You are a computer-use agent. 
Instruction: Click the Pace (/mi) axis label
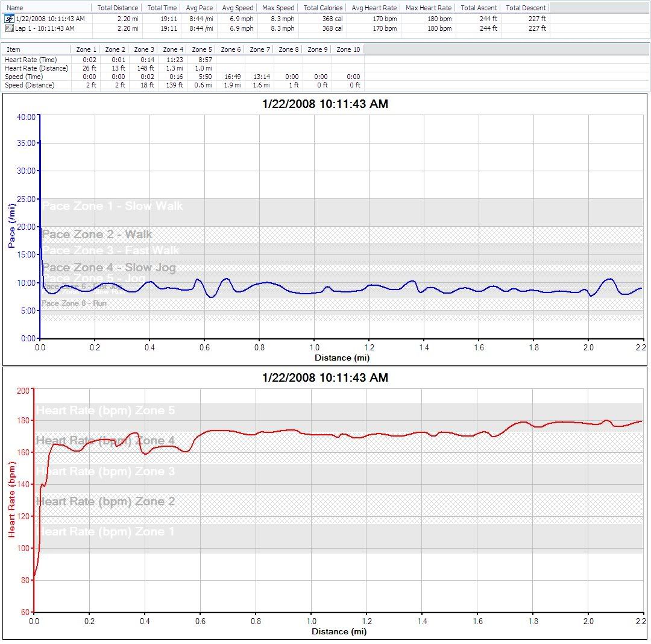point(11,227)
